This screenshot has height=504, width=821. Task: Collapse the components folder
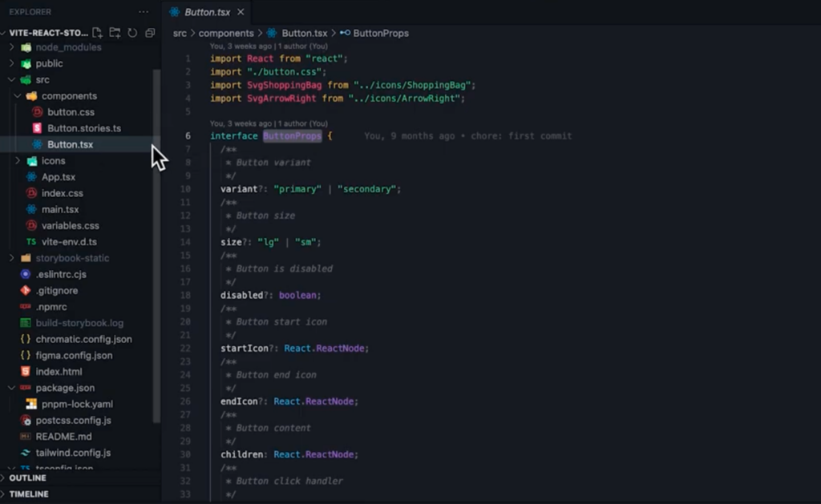(18, 96)
